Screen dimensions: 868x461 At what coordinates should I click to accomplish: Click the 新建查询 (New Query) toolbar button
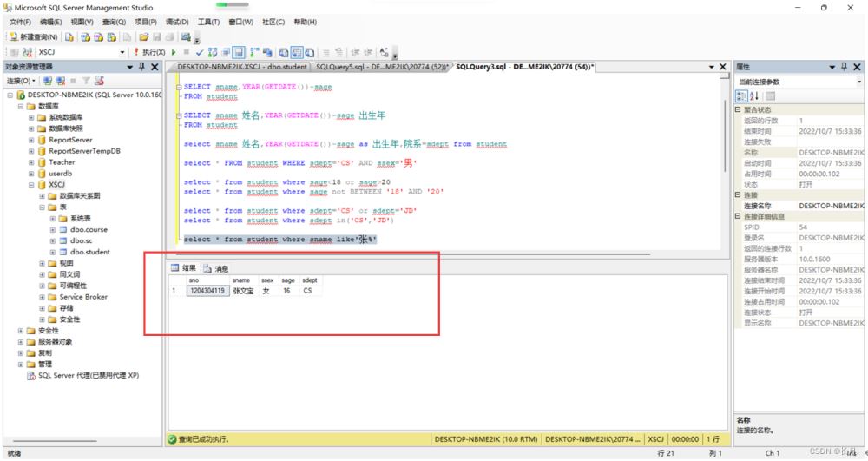click(x=33, y=37)
